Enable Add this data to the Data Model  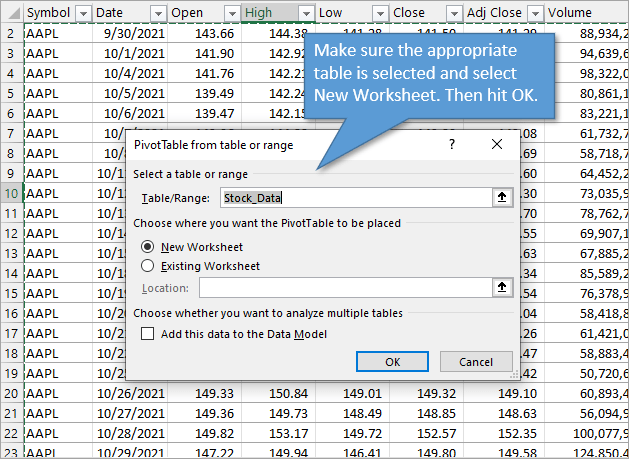149,334
